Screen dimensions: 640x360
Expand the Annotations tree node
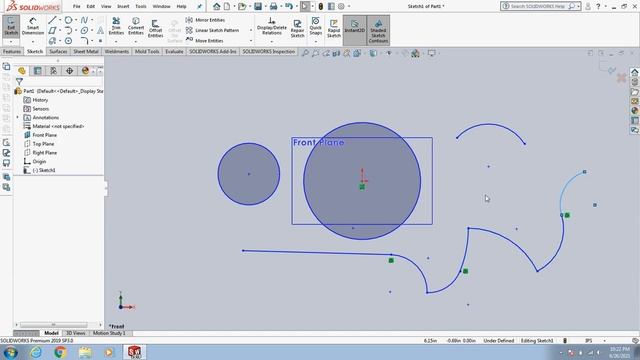[18, 118]
